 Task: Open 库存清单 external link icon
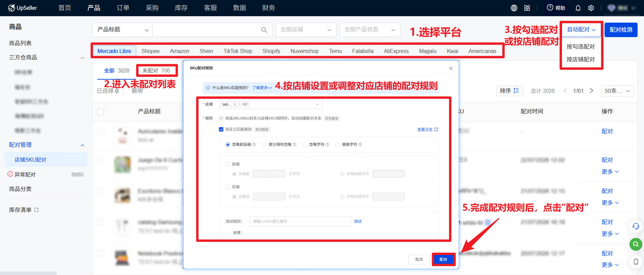[x=36, y=210]
